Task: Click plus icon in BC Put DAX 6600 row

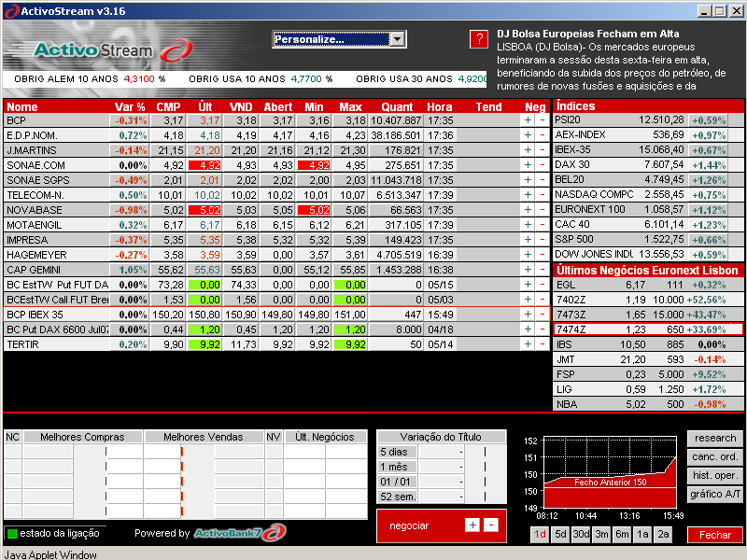Action: [x=528, y=329]
